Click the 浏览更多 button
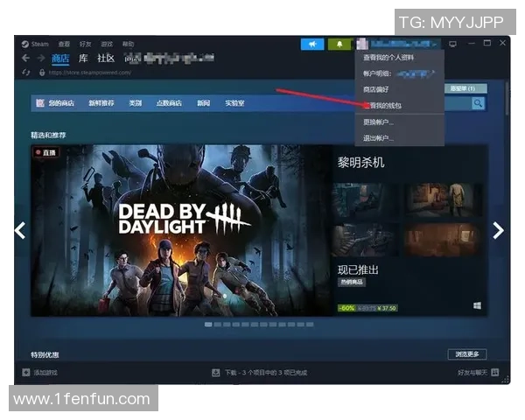The height and width of the screenshot is (420, 525). coord(467,354)
